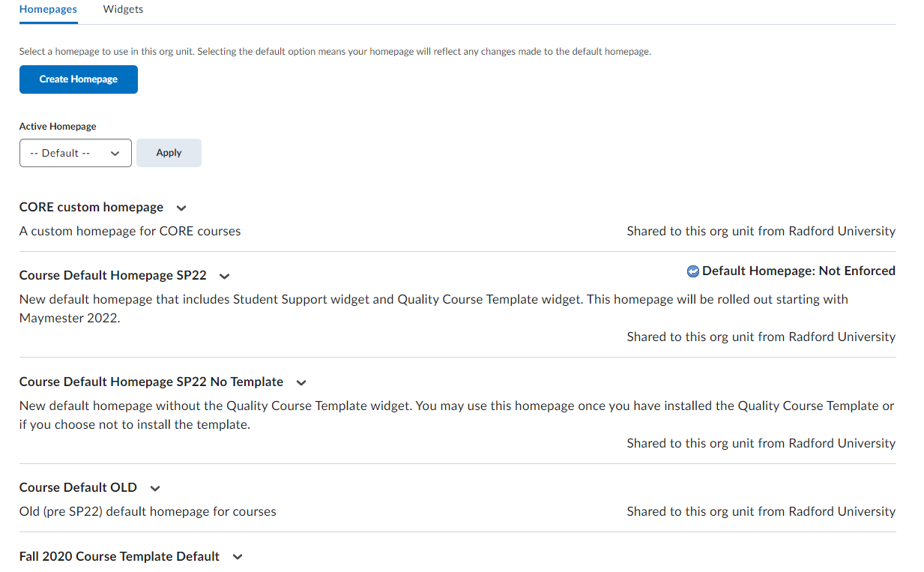Select the Homepages tab
924x572 pixels.
pyautogui.click(x=48, y=9)
